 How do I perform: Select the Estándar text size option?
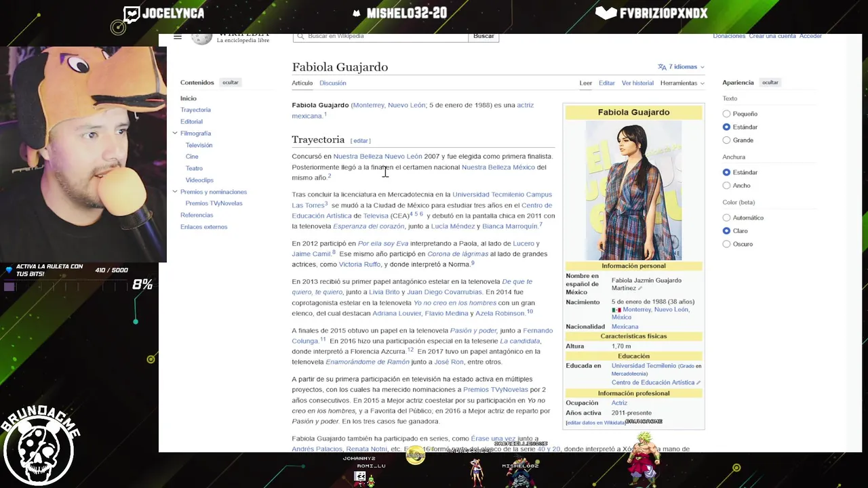pos(726,127)
